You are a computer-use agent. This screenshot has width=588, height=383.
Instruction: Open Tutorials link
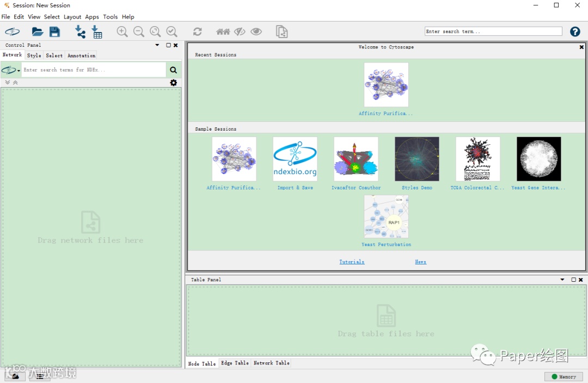point(352,262)
